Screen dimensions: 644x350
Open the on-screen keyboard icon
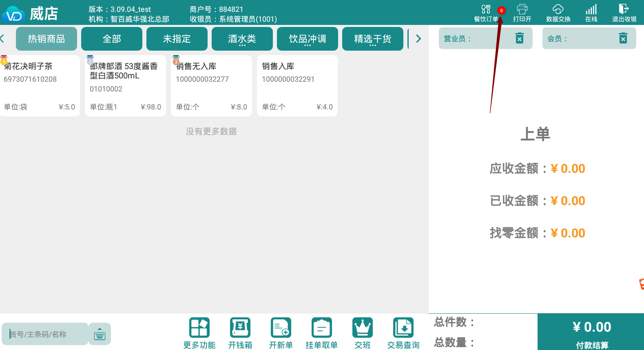tap(100, 334)
